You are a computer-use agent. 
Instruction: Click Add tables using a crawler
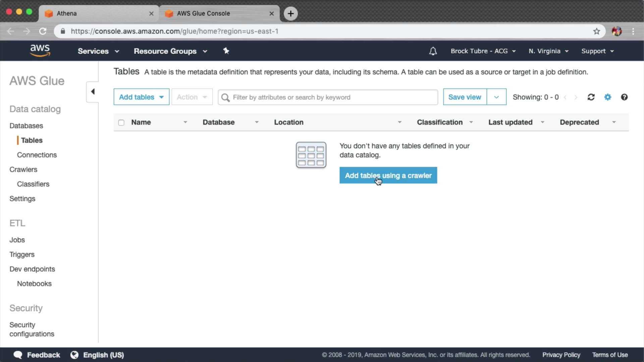(388, 175)
